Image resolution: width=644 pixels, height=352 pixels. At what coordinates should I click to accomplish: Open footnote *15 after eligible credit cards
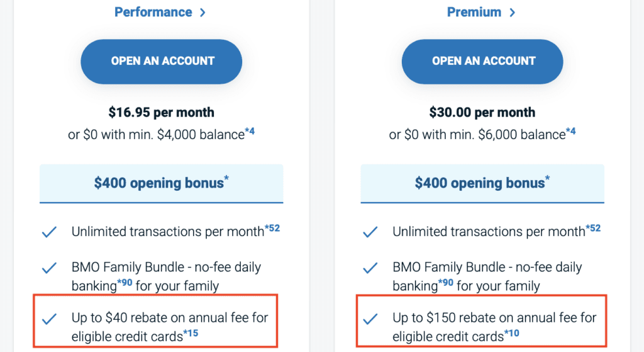191,334
